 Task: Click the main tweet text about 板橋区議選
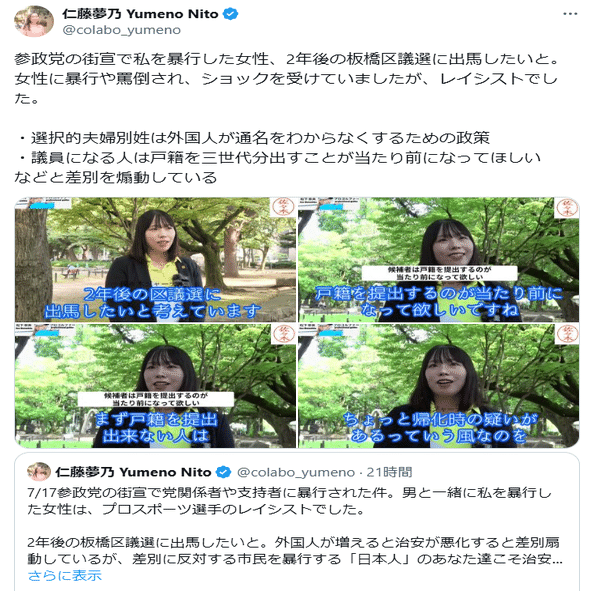(286, 118)
